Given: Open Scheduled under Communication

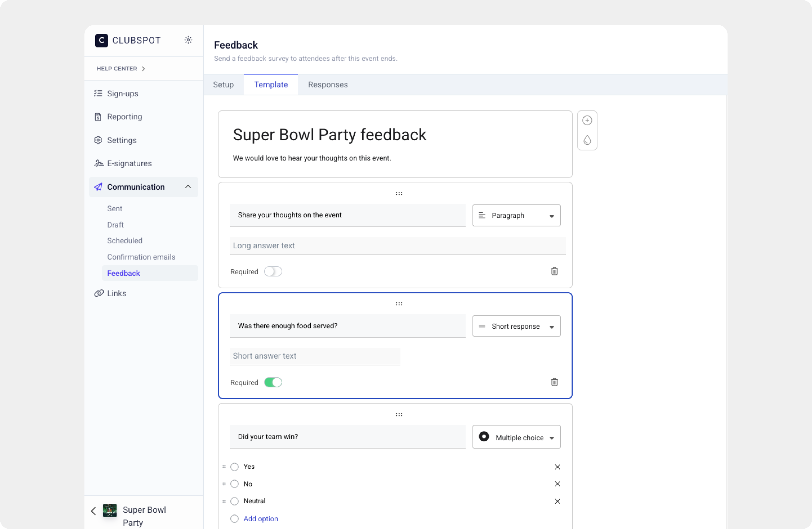Looking at the screenshot, I should pos(124,240).
